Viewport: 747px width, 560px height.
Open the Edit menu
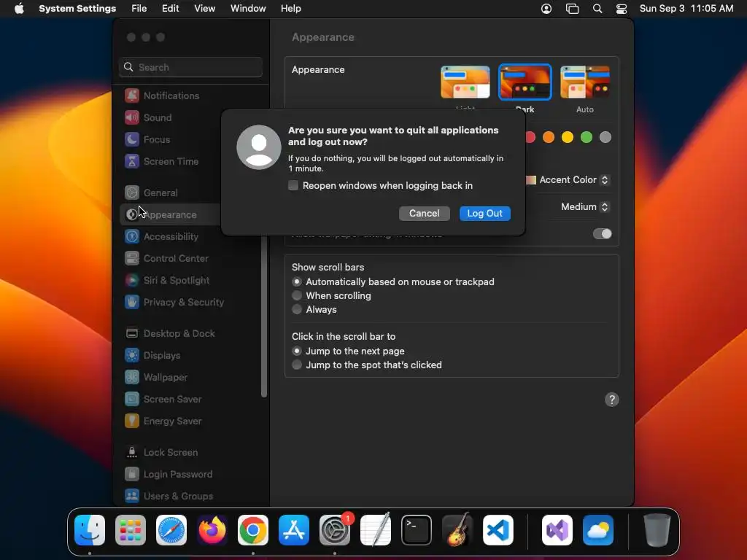tap(171, 9)
